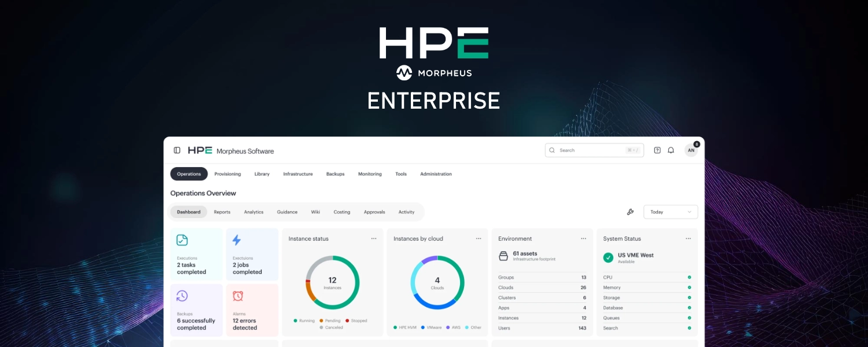Click the alarm clock icon

tap(238, 296)
